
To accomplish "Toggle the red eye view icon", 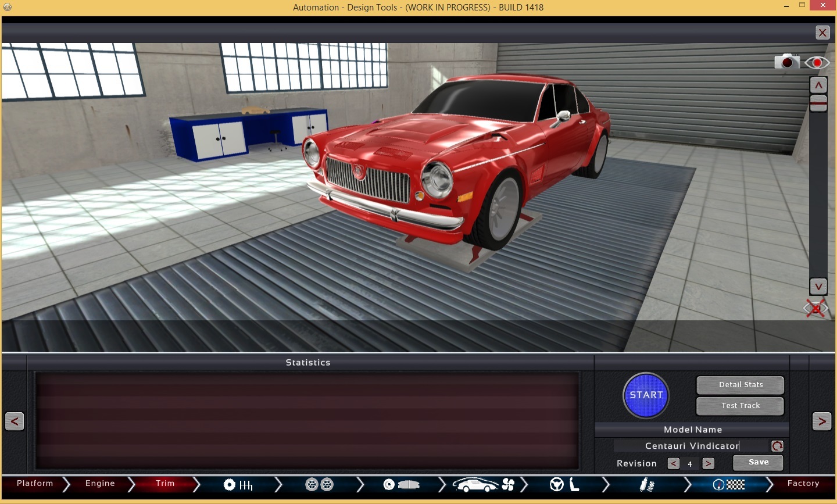I will pos(817,62).
